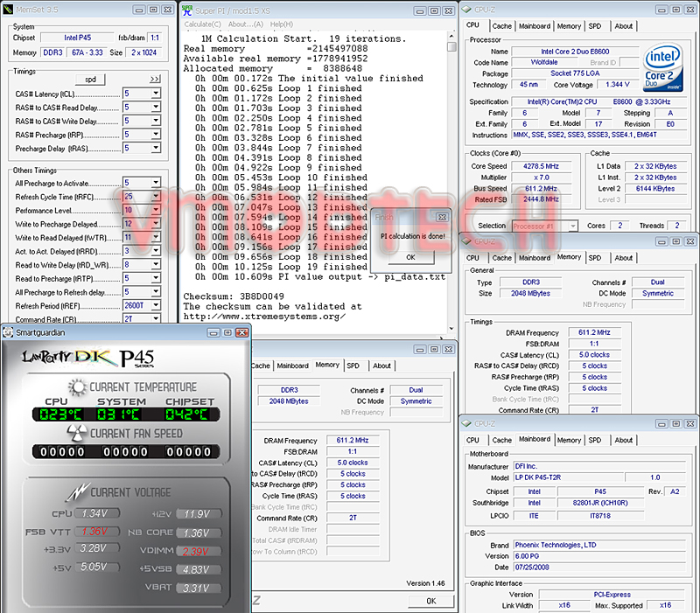Close the Smartguardian window

click(x=242, y=333)
